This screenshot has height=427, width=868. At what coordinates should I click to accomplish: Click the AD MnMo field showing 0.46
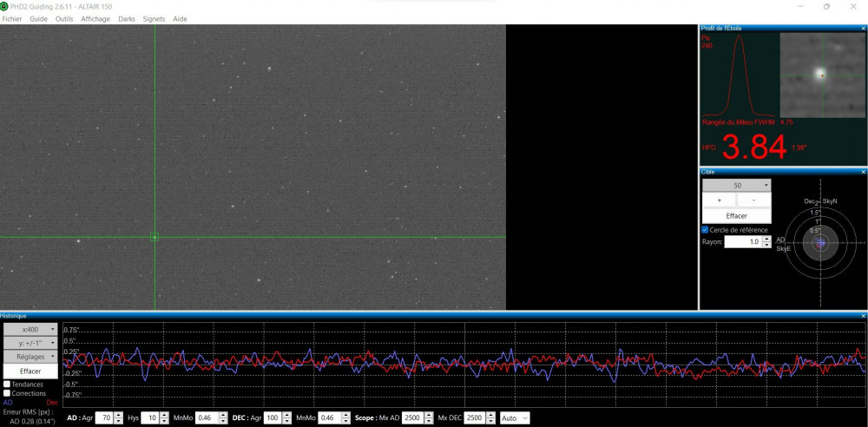click(207, 418)
